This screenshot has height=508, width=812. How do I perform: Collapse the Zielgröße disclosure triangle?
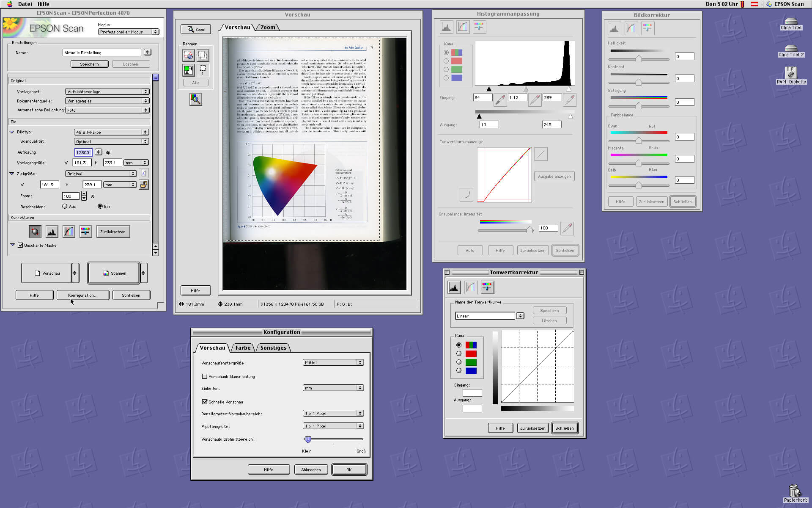(x=12, y=174)
